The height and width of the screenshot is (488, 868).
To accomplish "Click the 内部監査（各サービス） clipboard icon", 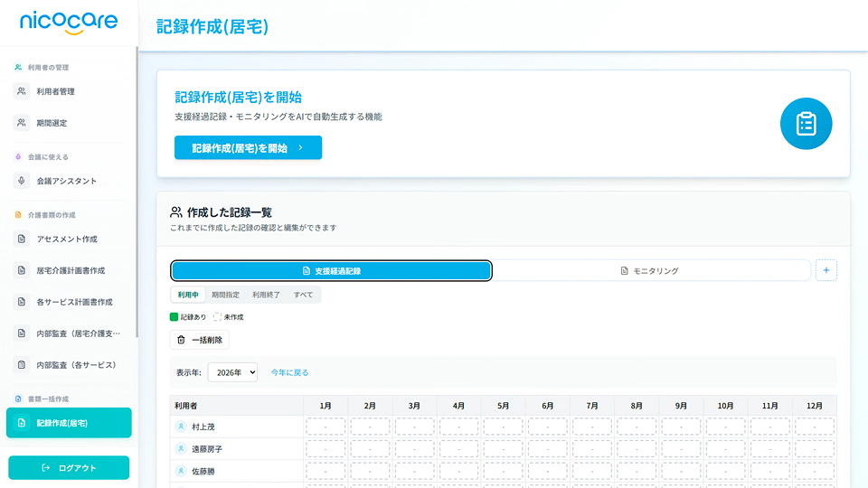I will 22,365.
